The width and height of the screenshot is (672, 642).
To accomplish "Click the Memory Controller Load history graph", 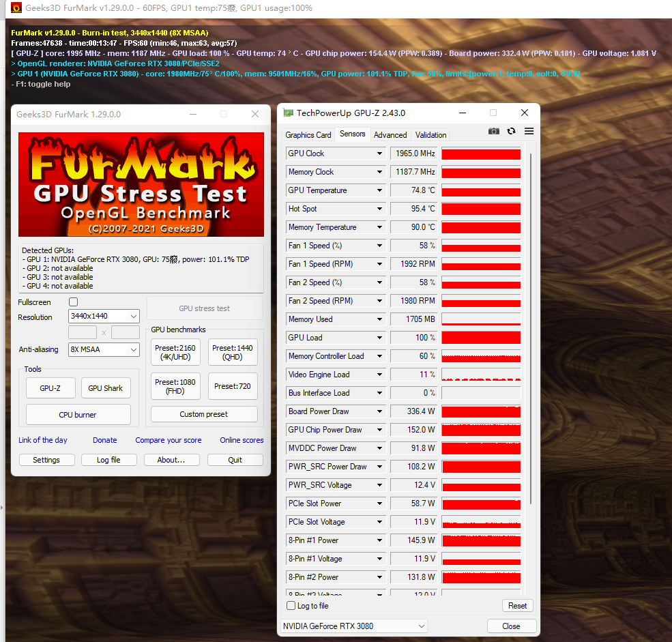I will coord(481,356).
